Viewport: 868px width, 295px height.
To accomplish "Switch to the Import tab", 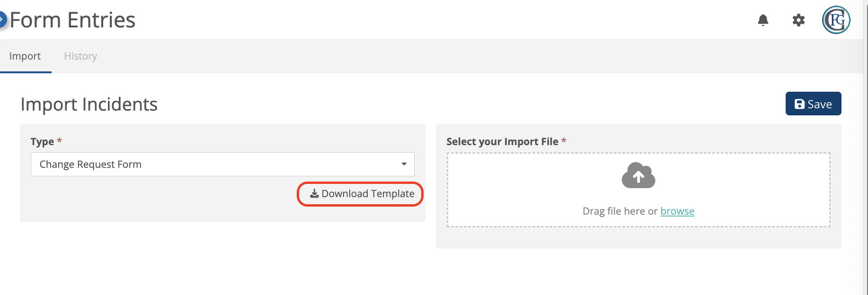I will (25, 56).
